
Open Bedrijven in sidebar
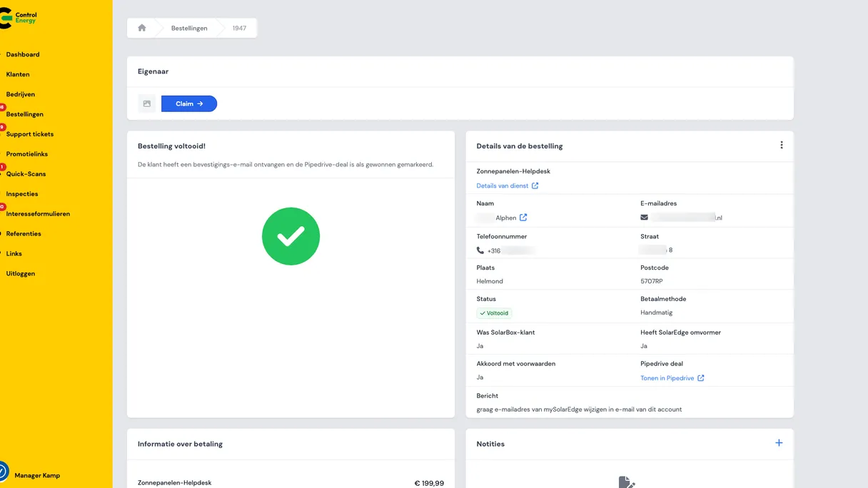[x=21, y=94]
